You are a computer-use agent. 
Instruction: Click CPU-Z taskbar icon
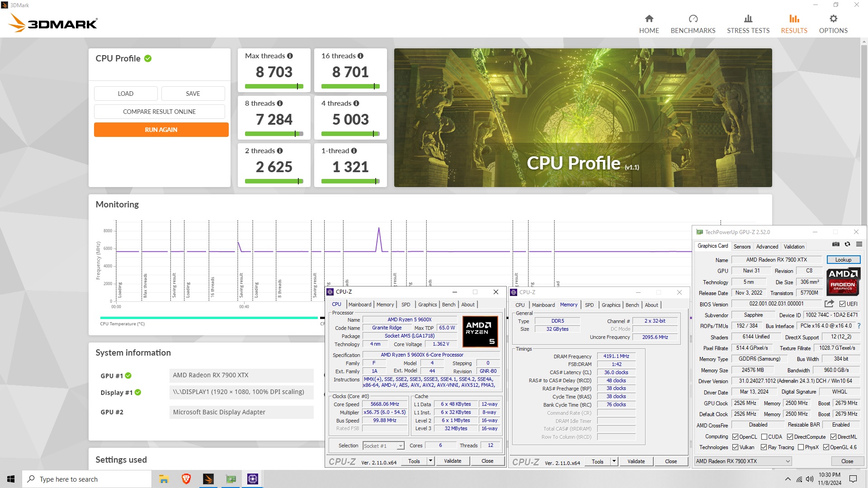click(252, 479)
